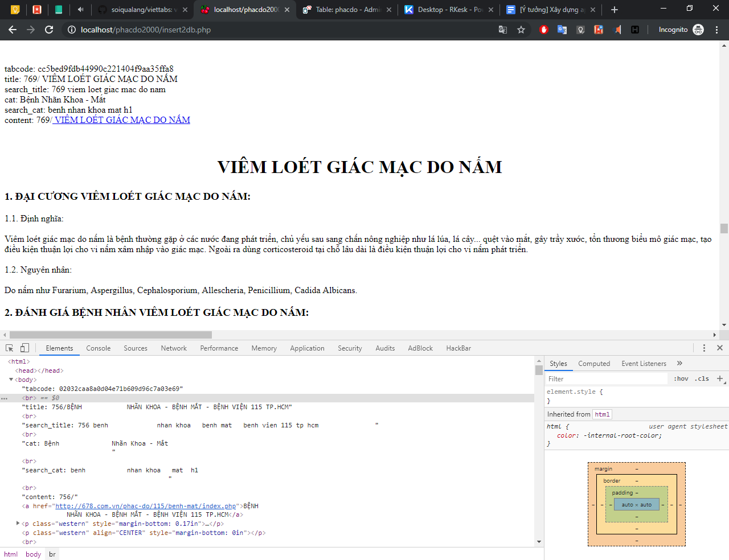
Task: Open the Incognito profile icon
Action: point(698,30)
